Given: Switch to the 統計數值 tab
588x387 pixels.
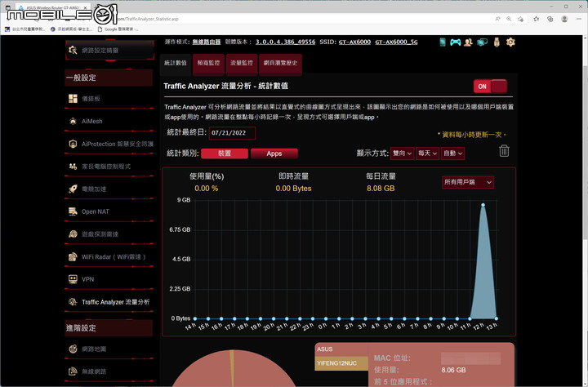Looking at the screenshot, I should click(x=175, y=63).
